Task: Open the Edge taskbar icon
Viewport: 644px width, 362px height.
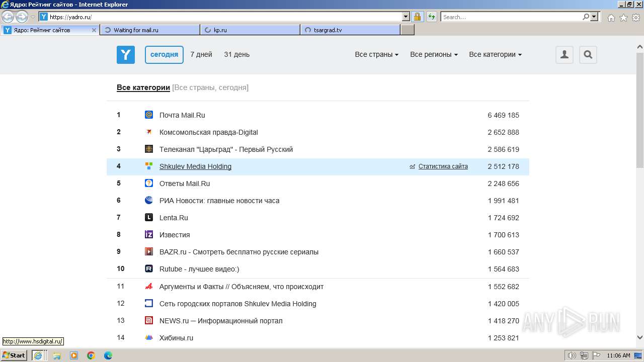Action: click(x=108, y=355)
